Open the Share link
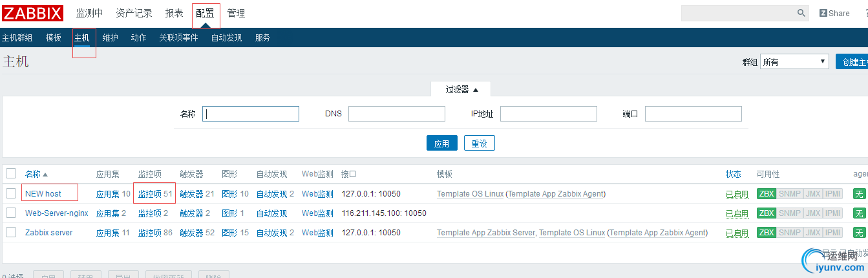 click(834, 13)
